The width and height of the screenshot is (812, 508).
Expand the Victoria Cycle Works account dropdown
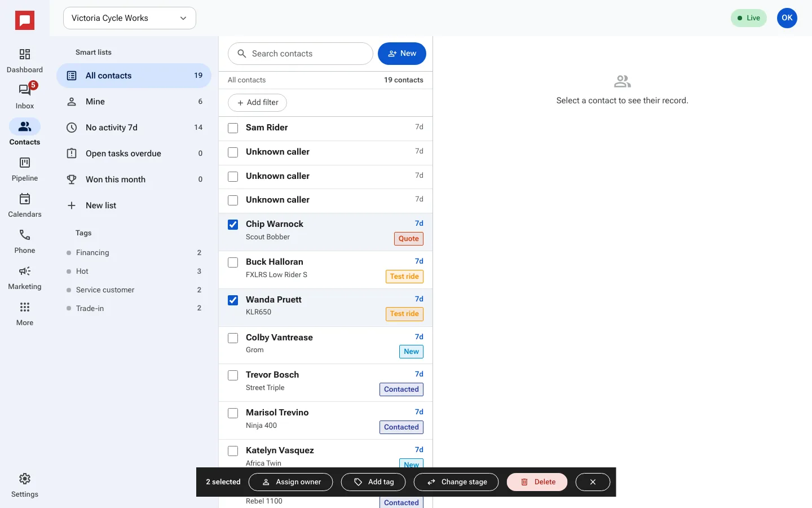[x=130, y=18]
